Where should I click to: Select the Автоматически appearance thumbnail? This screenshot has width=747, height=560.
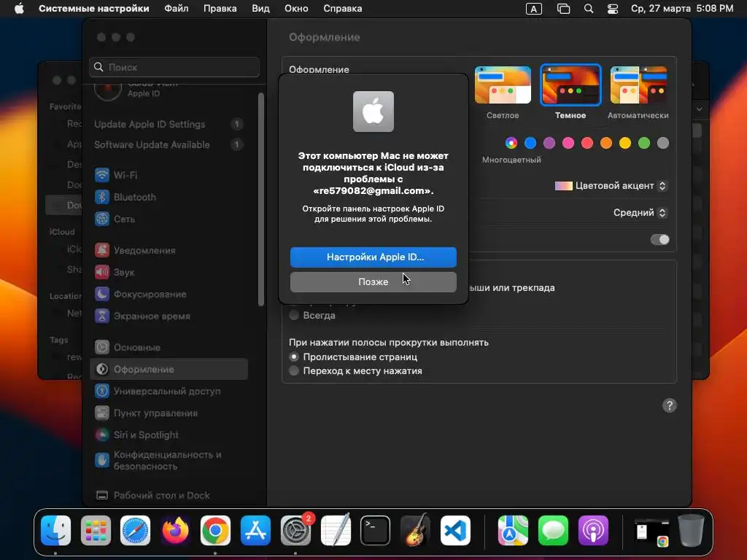click(x=638, y=85)
